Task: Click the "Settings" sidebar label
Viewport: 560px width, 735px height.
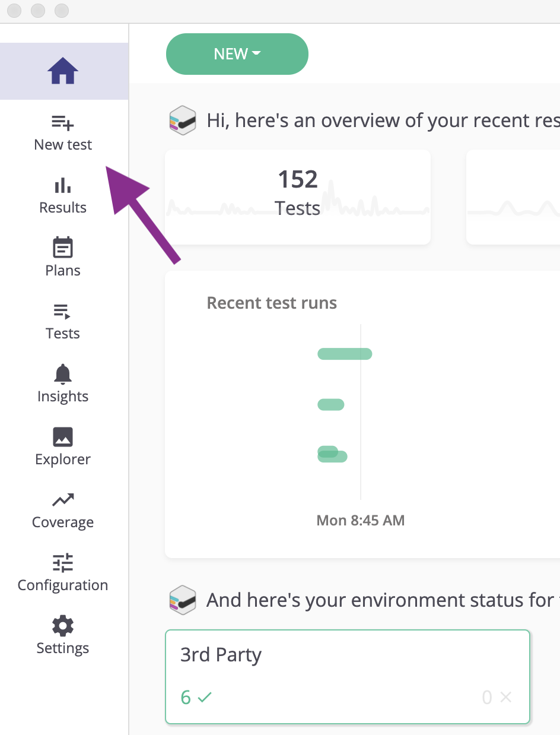Action: (x=63, y=648)
